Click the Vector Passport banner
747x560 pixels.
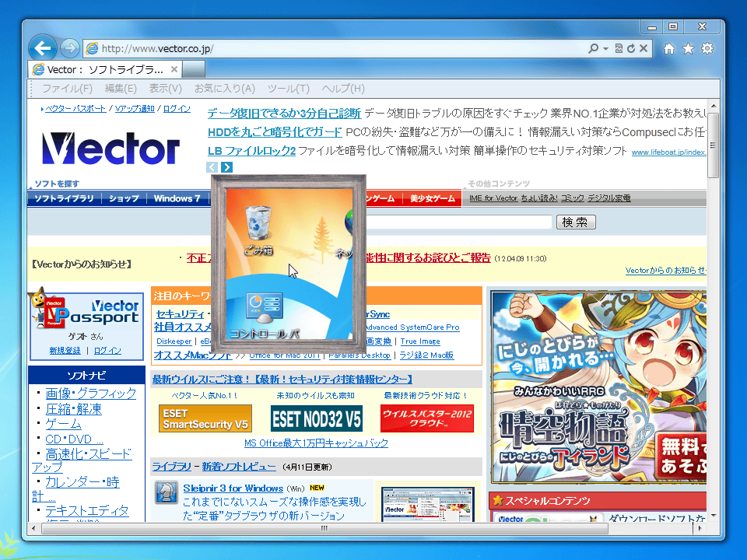86,310
